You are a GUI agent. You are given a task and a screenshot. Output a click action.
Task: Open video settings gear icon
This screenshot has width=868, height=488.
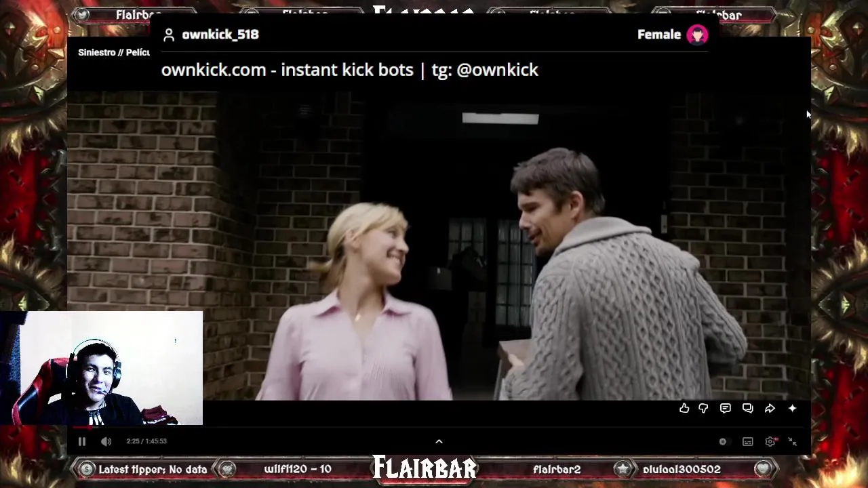tap(770, 441)
